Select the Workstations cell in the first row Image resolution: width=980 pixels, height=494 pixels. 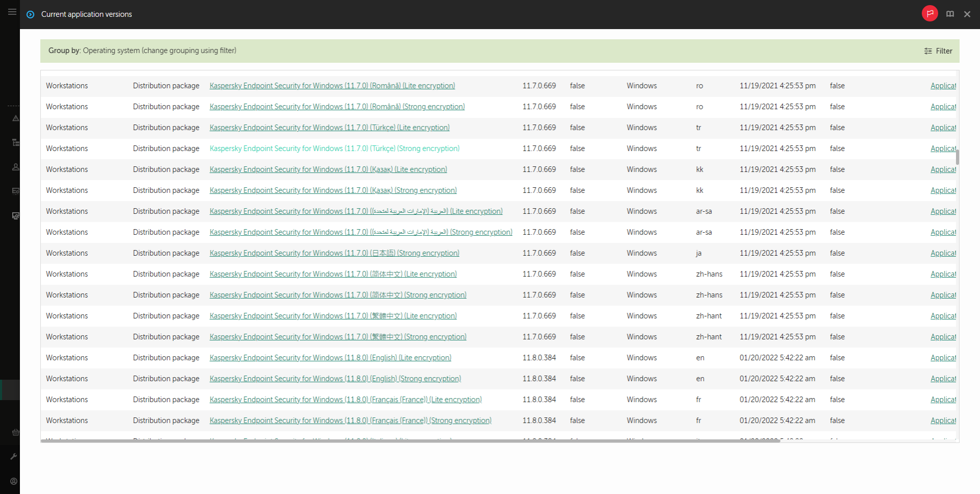click(67, 86)
